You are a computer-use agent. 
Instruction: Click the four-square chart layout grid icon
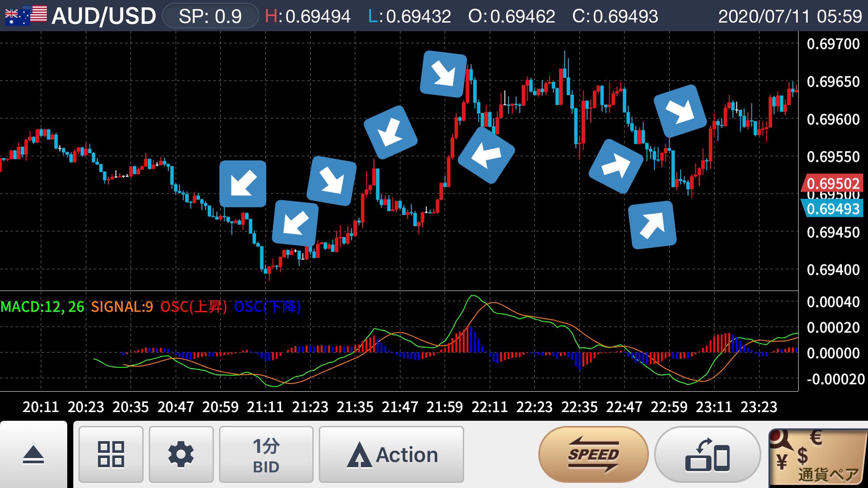[x=111, y=454]
